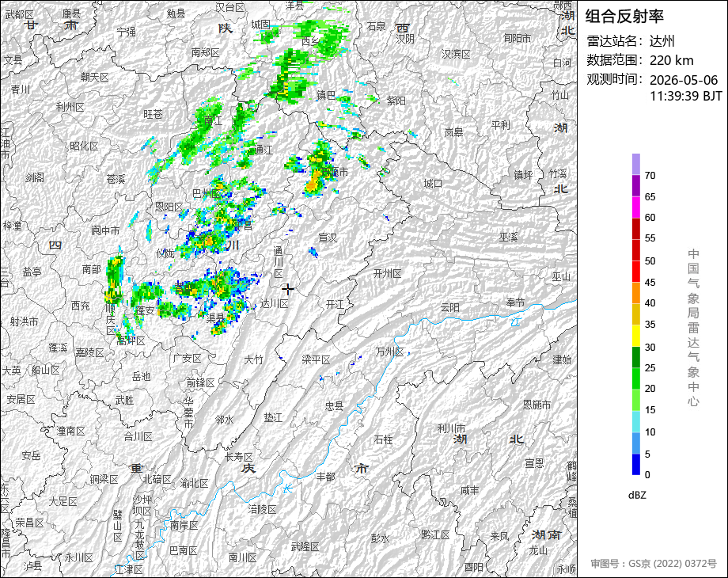Click the 阆中市 map label
Viewport: 728px width, 578px height.
pos(105,230)
